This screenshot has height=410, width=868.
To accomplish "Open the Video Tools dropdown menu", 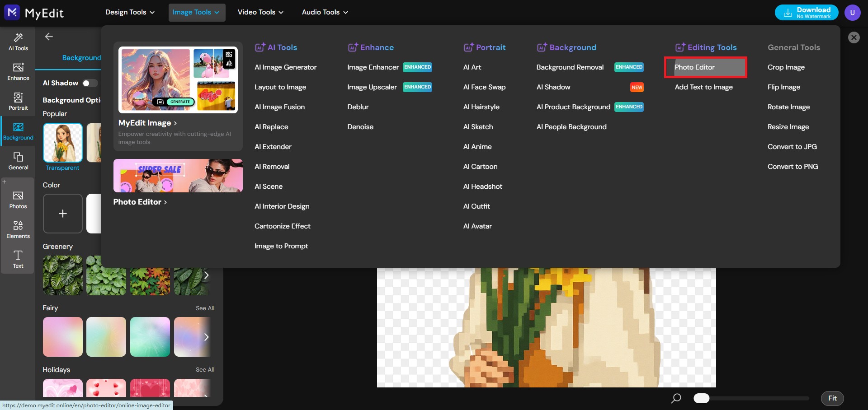I will (260, 12).
